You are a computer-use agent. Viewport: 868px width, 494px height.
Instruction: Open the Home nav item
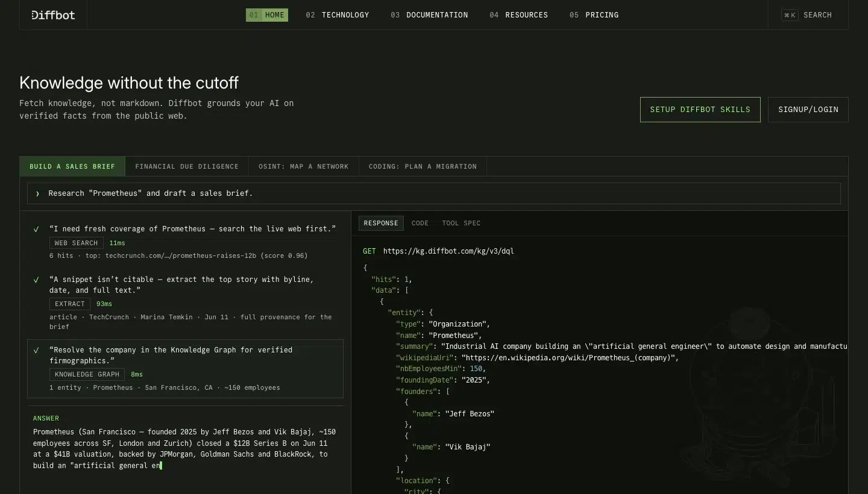267,15
